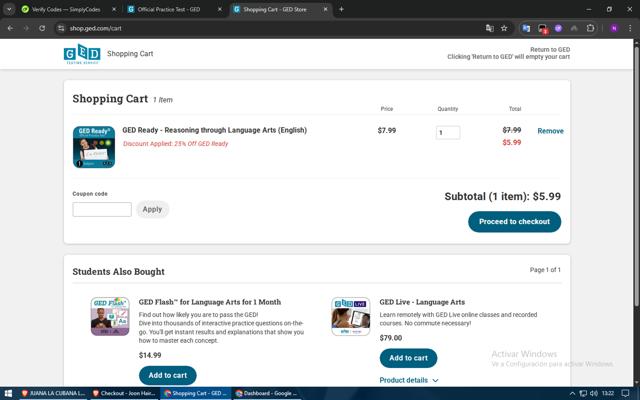Reload the page with the refresh icon
Image resolution: width=640 pixels, height=400 pixels.
click(42, 28)
